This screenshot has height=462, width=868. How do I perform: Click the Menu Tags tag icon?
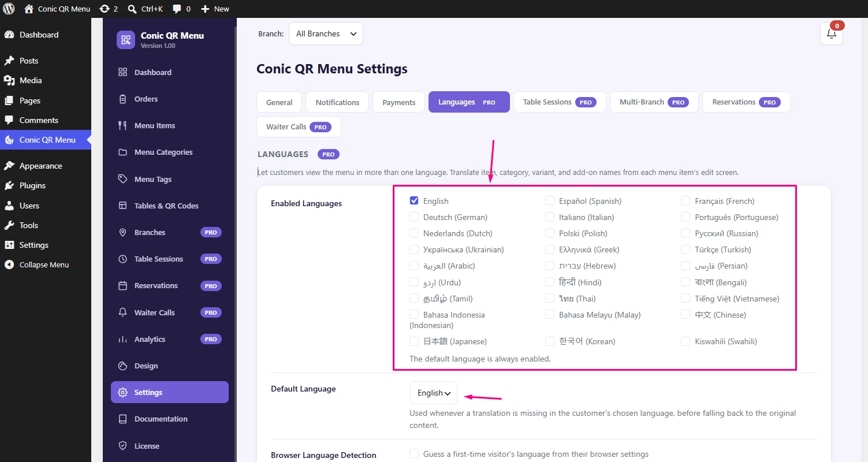tap(122, 179)
